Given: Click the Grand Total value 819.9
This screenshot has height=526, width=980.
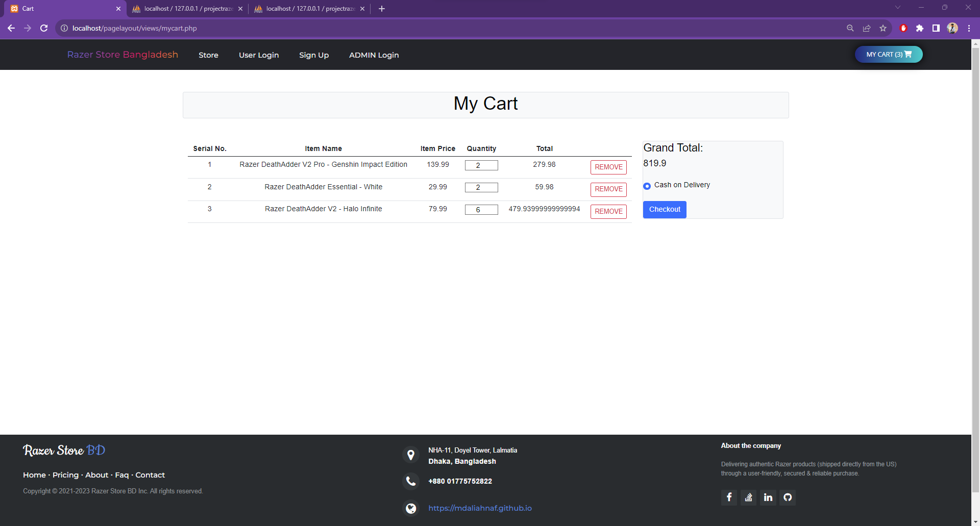Looking at the screenshot, I should point(654,163).
